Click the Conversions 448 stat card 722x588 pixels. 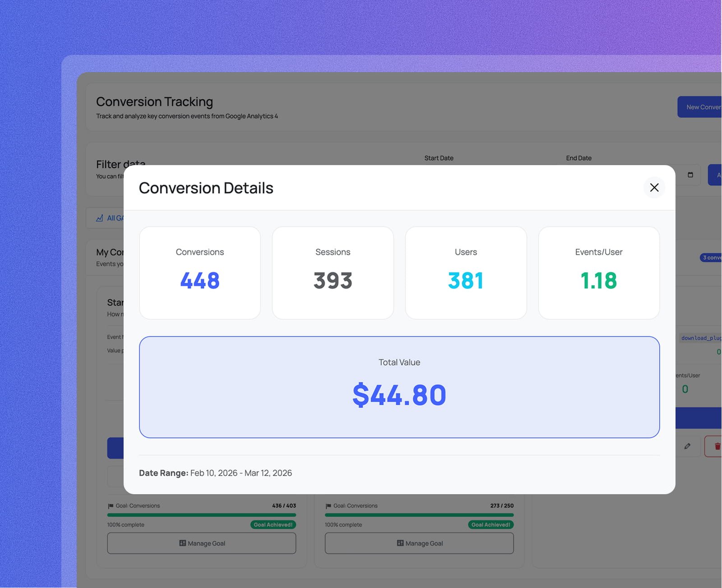point(199,273)
